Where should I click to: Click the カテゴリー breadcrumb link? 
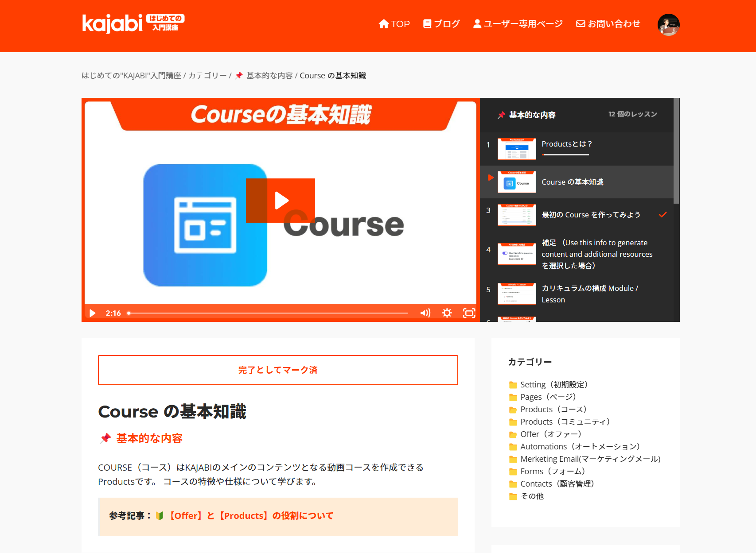207,76
